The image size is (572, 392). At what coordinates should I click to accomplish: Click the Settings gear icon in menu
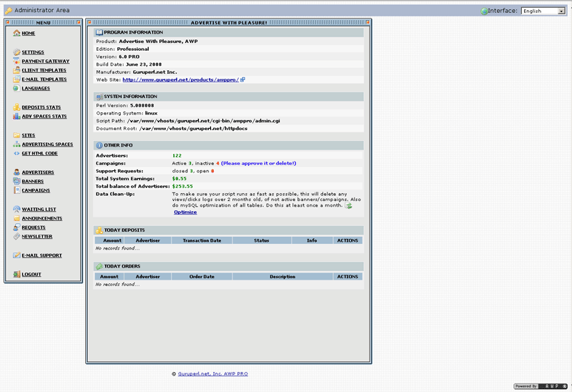[16, 52]
